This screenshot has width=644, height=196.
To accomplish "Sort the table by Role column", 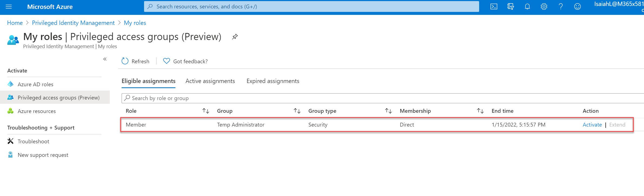I will point(206,111).
